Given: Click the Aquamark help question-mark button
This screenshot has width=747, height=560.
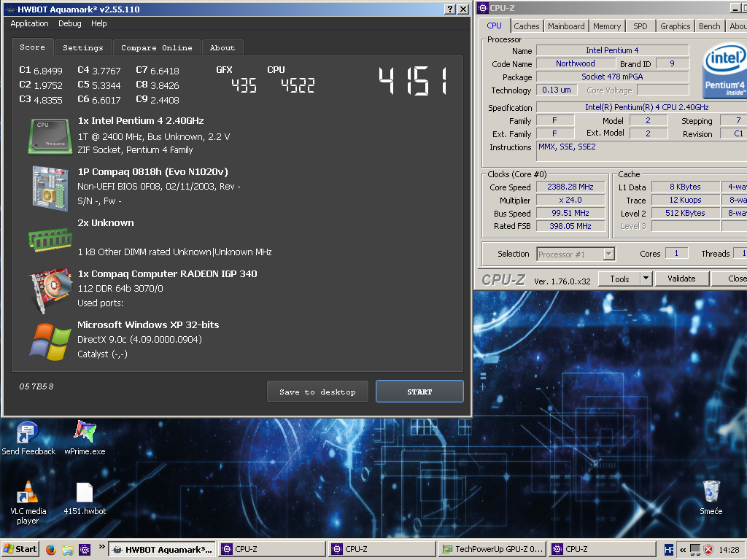Looking at the screenshot, I should tap(449, 9).
